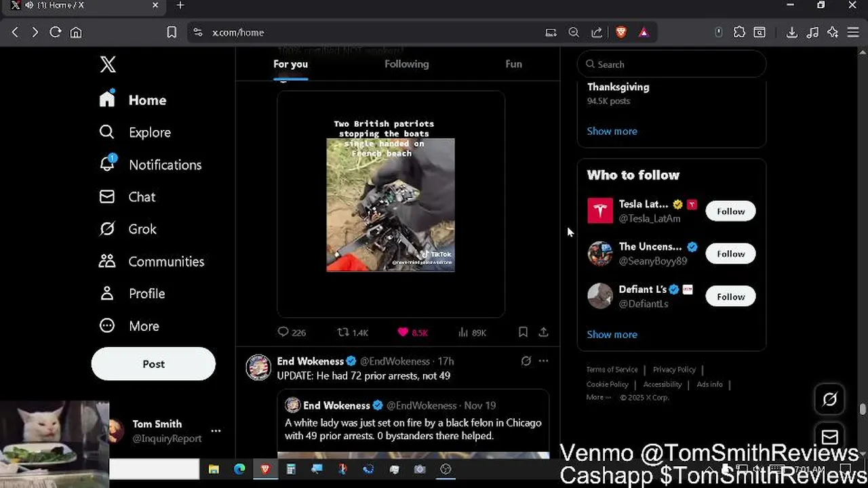Open Privacy Policy link
Image resolution: width=868 pixels, height=488 pixels.
[674, 369]
